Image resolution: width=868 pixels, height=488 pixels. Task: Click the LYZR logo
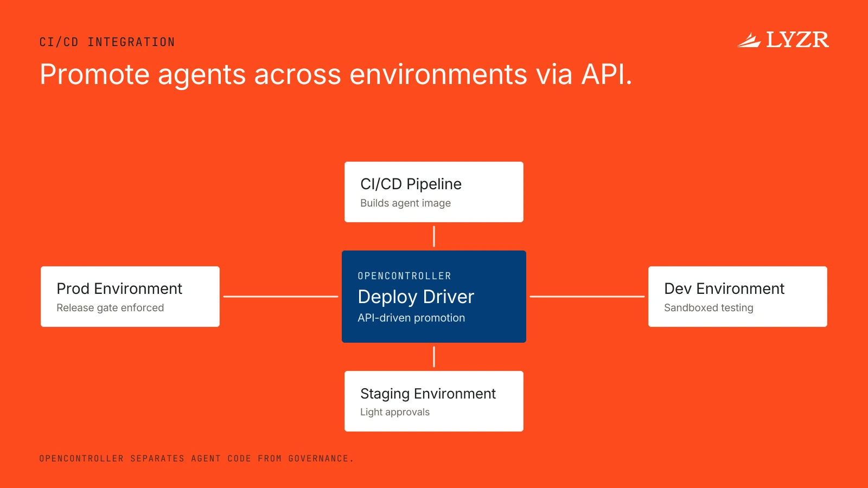783,40
